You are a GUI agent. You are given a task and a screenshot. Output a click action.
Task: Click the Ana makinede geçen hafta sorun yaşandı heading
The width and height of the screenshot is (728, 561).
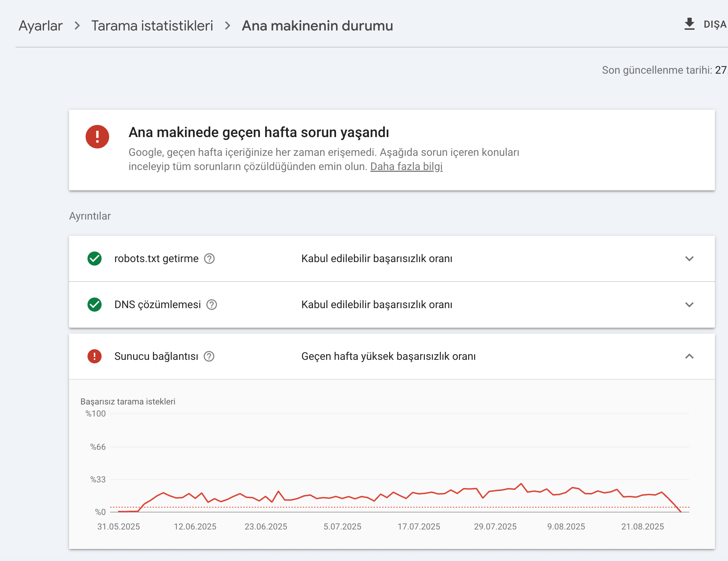pos(259,132)
